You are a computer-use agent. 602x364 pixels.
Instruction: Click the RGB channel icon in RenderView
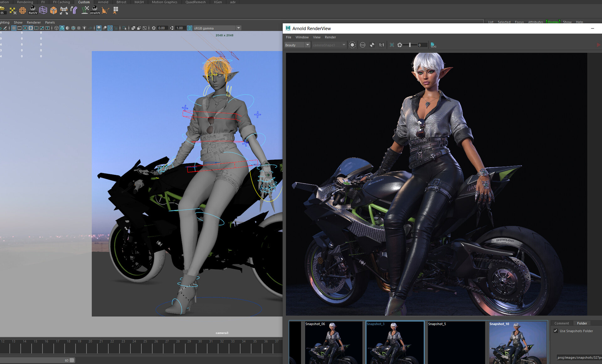[x=362, y=45]
